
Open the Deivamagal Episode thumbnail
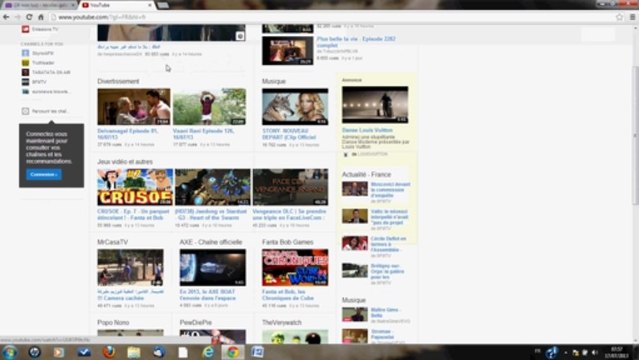(x=134, y=107)
